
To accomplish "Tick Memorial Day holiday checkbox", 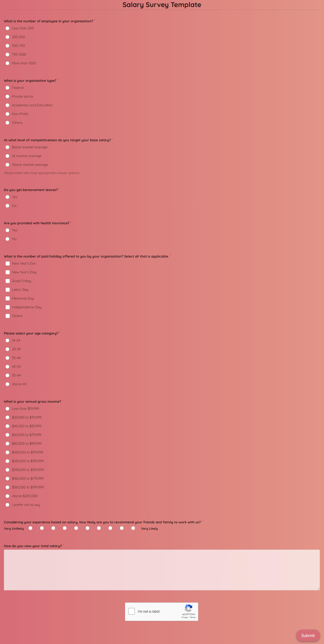I will pos(8,299).
